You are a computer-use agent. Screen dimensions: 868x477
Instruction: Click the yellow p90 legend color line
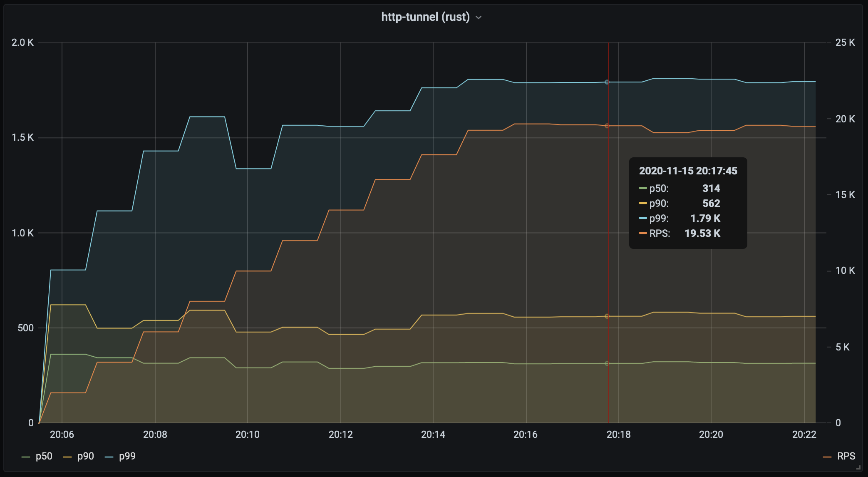pyautogui.click(x=67, y=457)
